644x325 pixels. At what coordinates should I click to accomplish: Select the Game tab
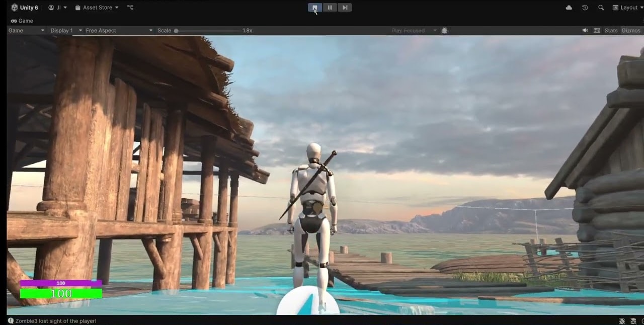[x=22, y=21]
